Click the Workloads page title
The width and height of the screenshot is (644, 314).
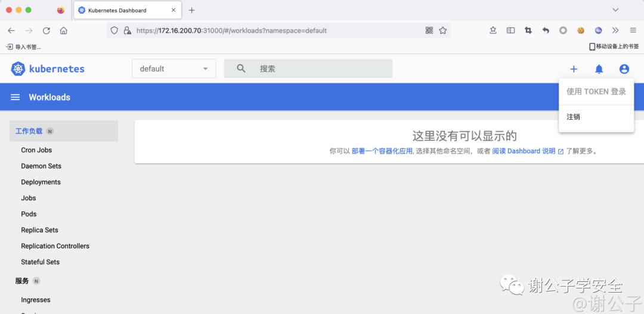49,97
